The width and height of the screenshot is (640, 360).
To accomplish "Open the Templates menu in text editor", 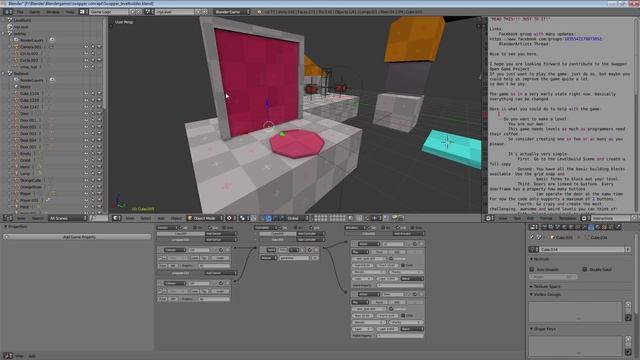I will click(567, 218).
